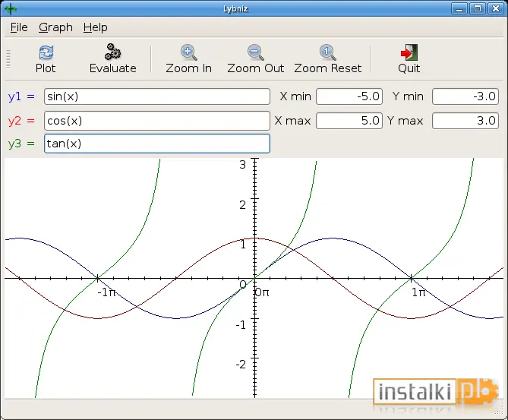This screenshot has width=508, height=420.
Task: Maximize the Lybniz window
Action: pyautogui.click(x=478, y=9)
